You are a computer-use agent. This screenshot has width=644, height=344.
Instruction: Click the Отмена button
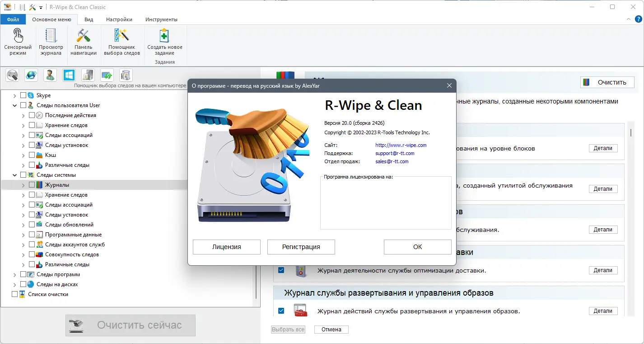pyautogui.click(x=331, y=330)
